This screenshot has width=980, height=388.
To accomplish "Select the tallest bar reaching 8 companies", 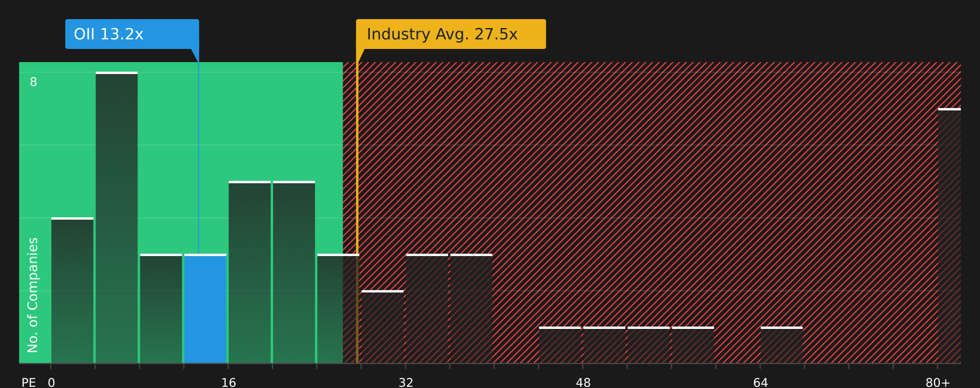I will tap(117, 217).
